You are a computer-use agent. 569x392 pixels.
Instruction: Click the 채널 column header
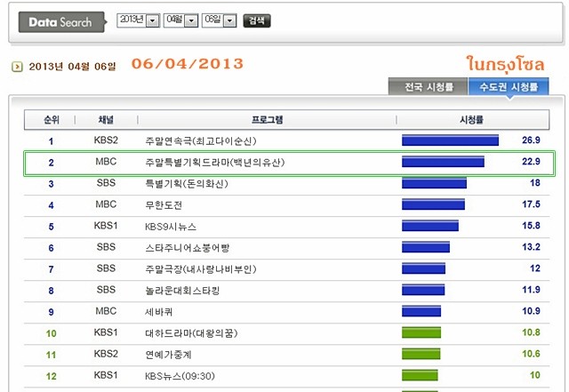[106, 120]
